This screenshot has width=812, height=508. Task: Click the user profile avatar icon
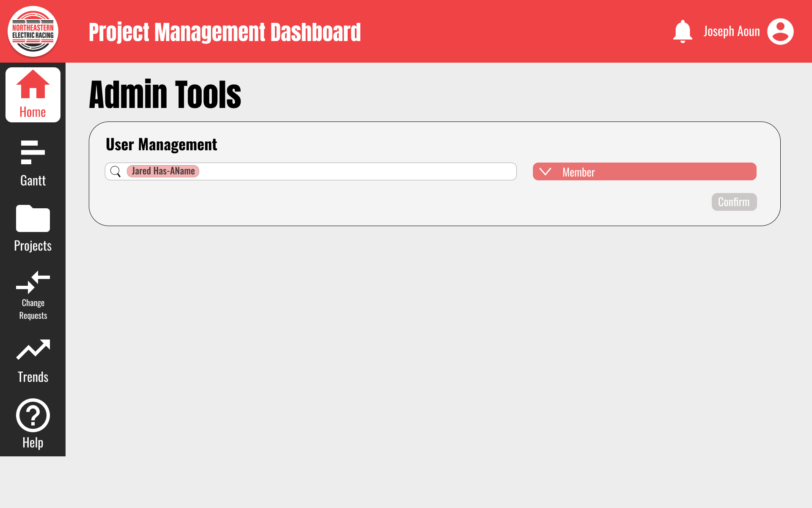point(780,31)
